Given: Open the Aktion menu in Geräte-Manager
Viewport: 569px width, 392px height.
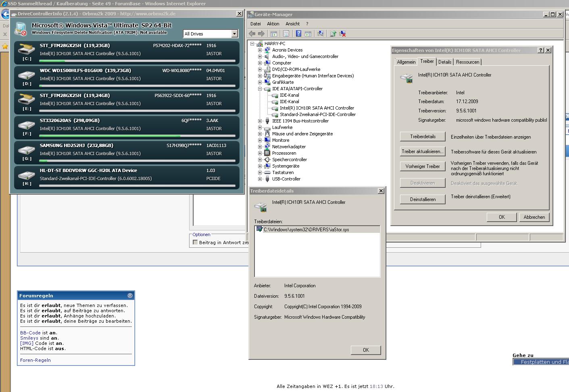Looking at the screenshot, I should 273,24.
